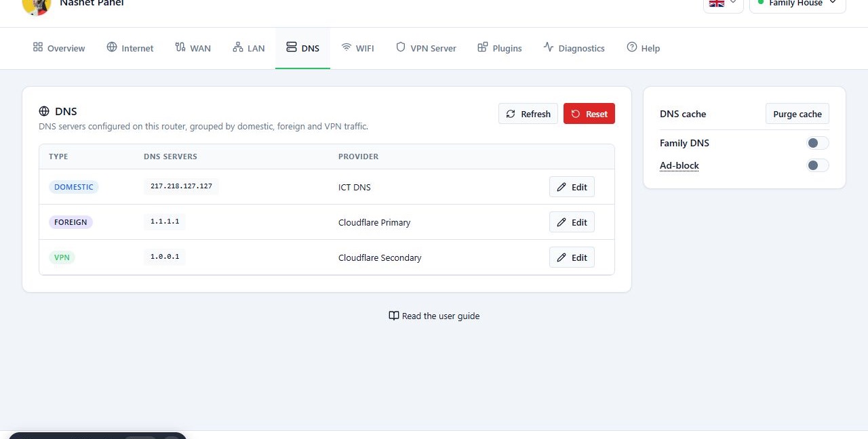Viewport: 868px width, 439px height.
Task: Click the FOREIGN type badge
Action: 71,222
